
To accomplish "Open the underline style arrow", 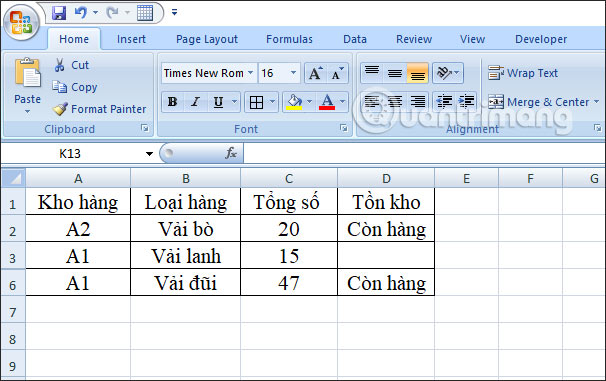I will [234, 102].
